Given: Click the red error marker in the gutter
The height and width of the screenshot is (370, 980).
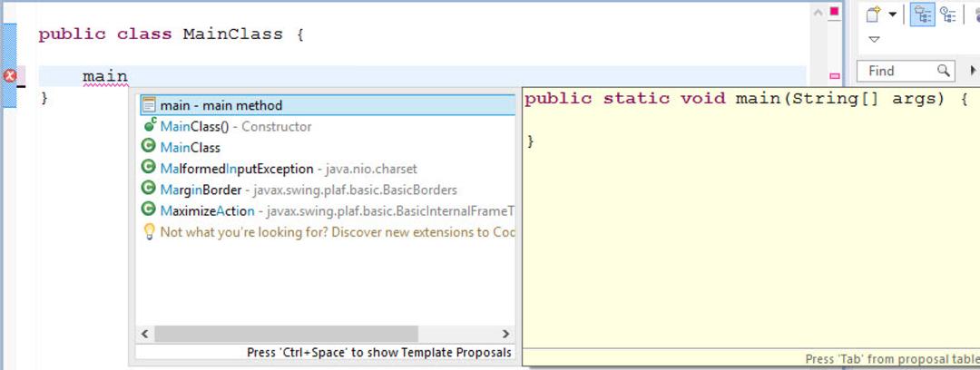Looking at the screenshot, I should pyautogui.click(x=10, y=76).
